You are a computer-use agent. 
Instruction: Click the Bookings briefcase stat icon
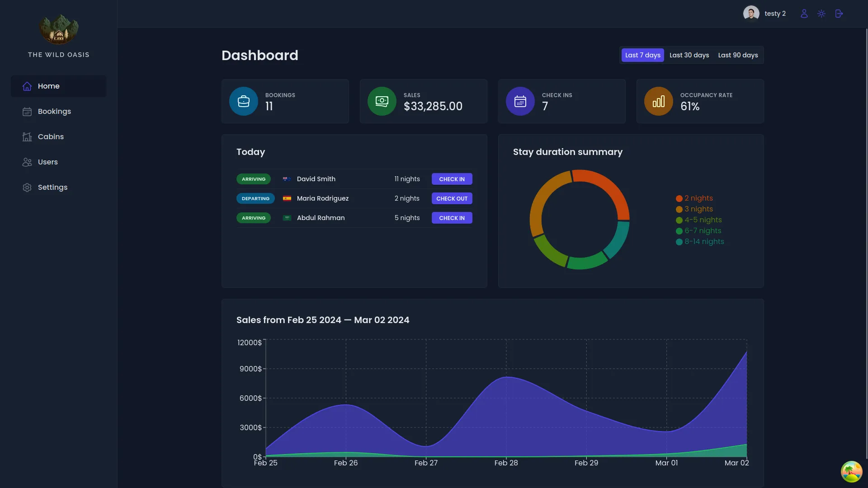244,101
